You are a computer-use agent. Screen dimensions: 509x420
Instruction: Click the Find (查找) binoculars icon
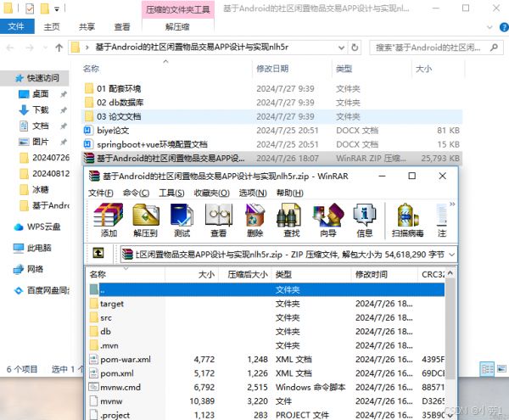291,220
